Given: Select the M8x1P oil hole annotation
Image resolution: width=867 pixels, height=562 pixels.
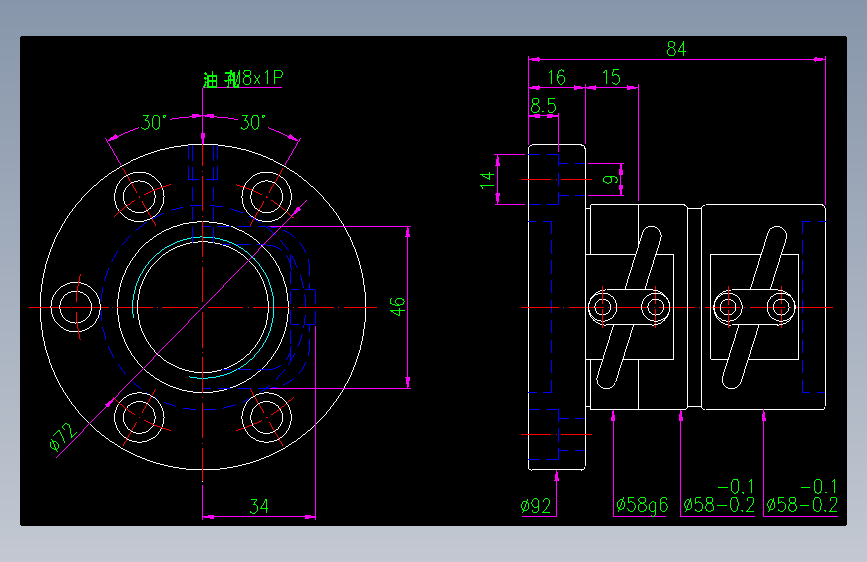Looking at the screenshot, I should click(243, 79).
